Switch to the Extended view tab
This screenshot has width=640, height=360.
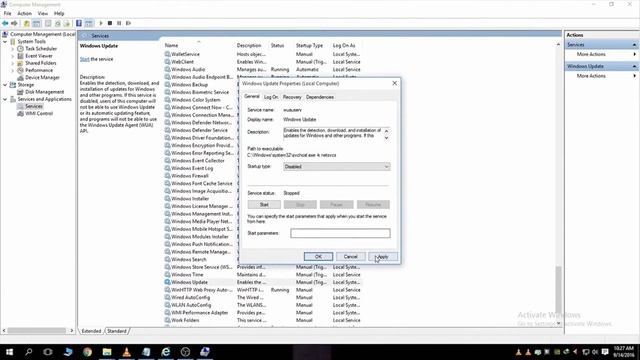(x=91, y=331)
